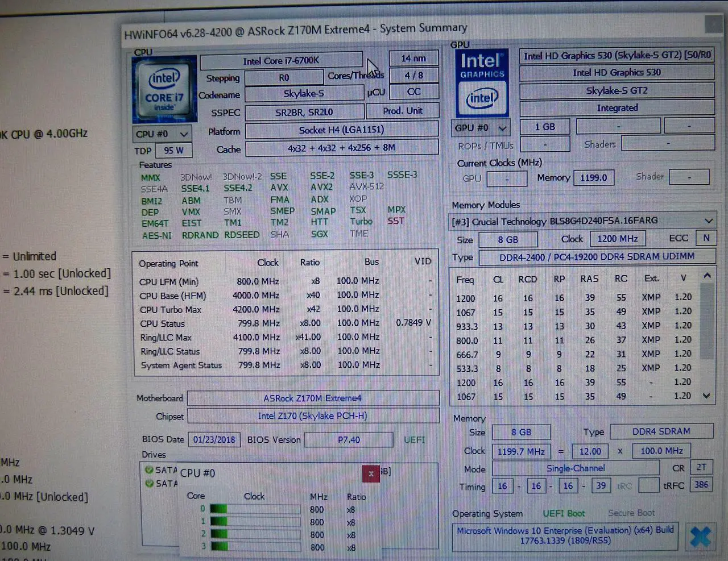The height and width of the screenshot is (561, 728).
Task: Click the µCU CC value field
Action: (413, 92)
